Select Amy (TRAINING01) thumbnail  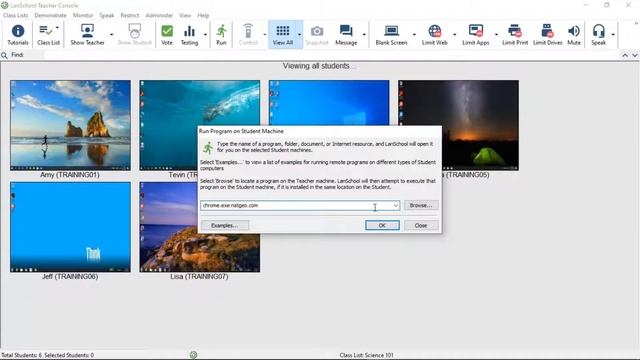tap(70, 125)
